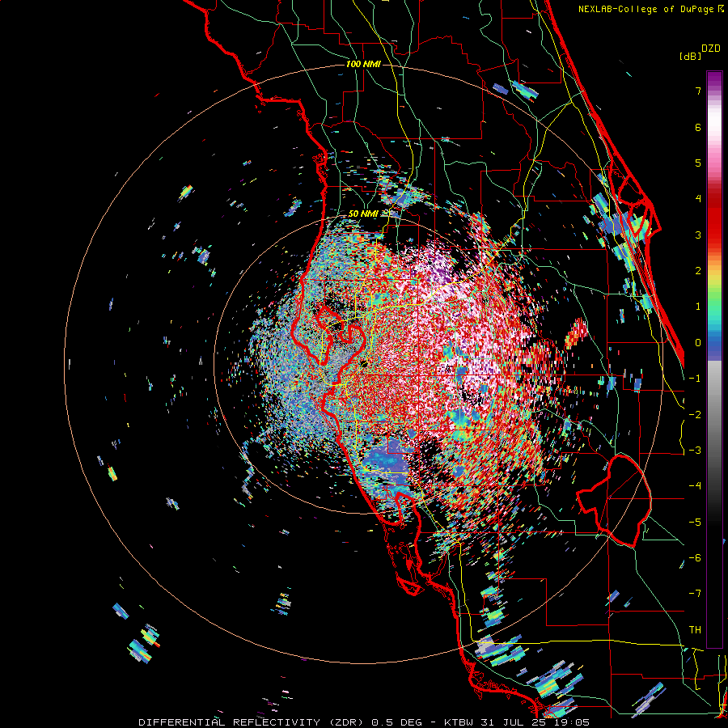
Task: Click the [dB] units label
Action: coord(691,56)
